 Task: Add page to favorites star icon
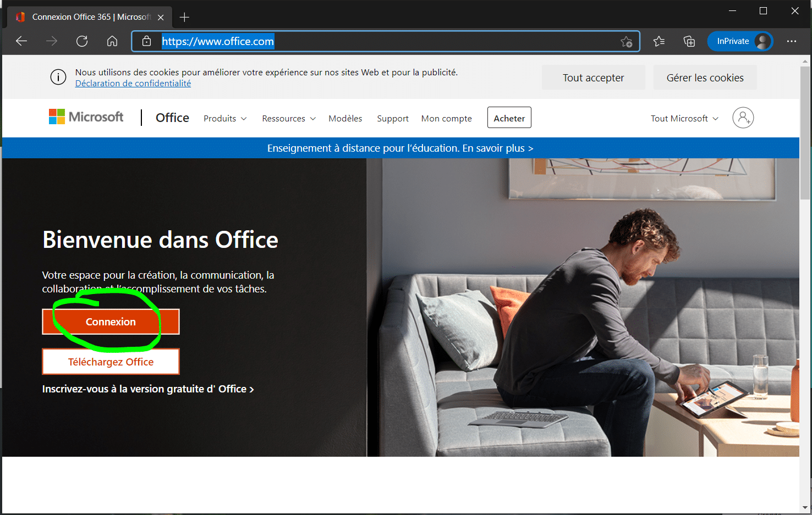tap(627, 42)
